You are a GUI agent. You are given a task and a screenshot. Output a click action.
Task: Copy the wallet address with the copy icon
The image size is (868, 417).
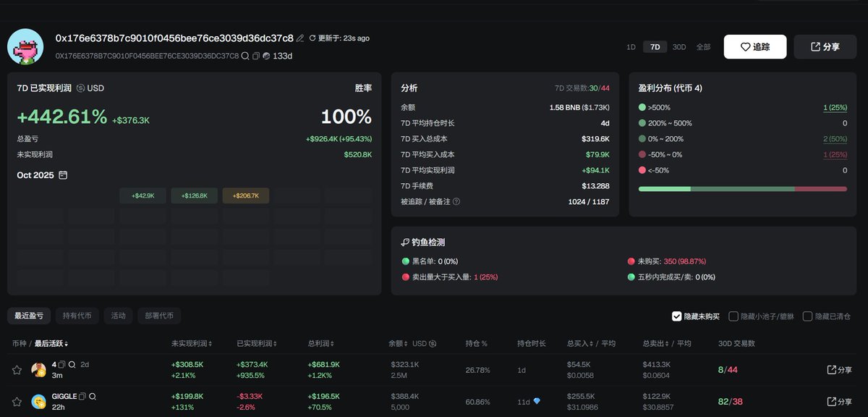coord(256,56)
